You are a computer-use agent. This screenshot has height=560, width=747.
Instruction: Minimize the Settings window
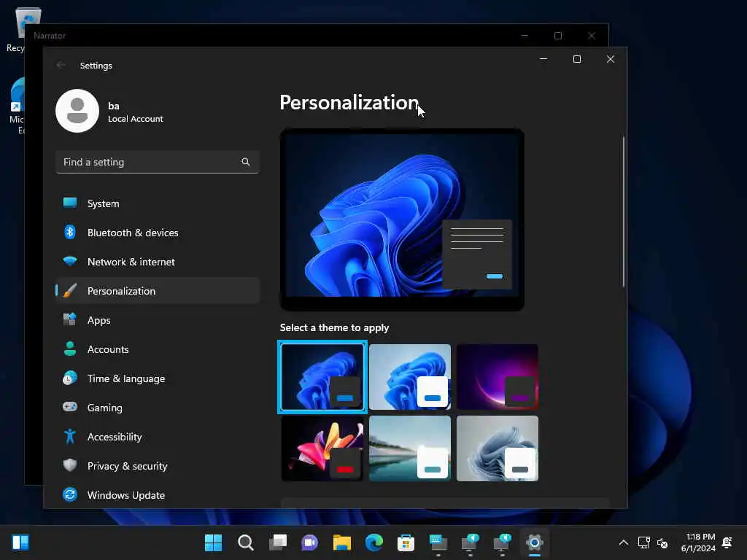543,59
